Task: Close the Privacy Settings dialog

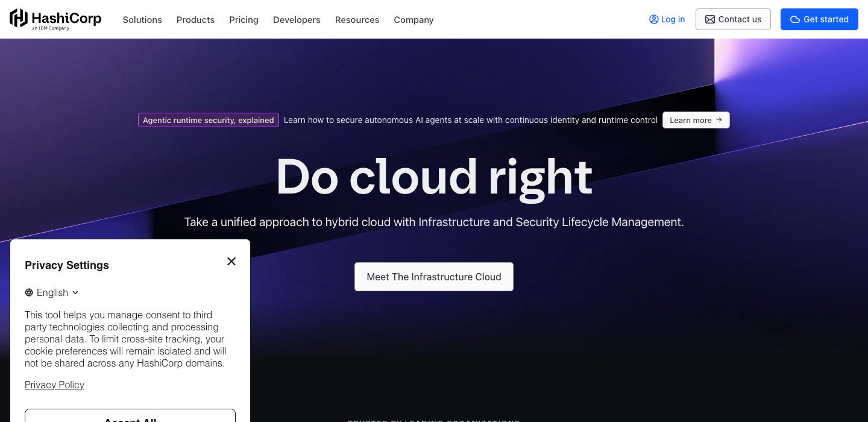Action: pyautogui.click(x=231, y=261)
